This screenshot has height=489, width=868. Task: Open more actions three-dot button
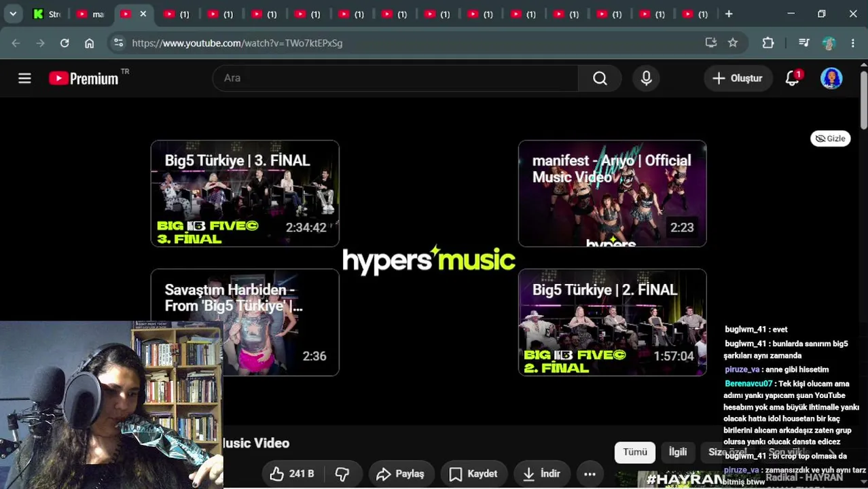coord(590,474)
